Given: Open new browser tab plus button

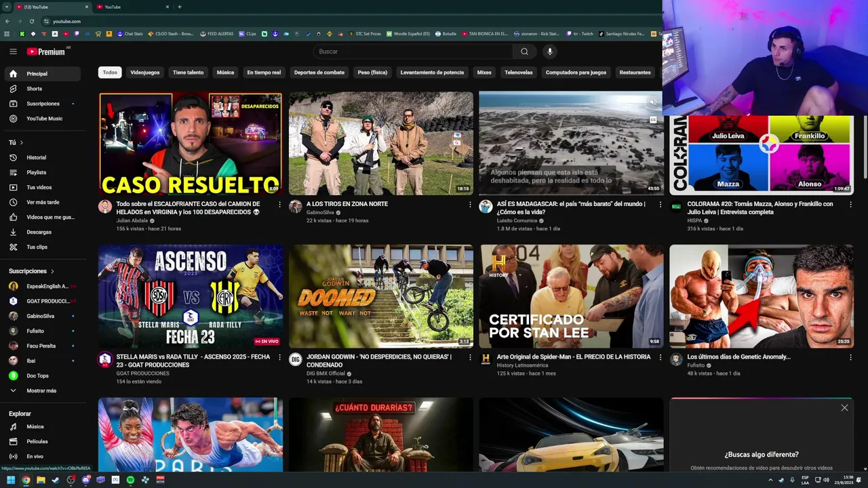Looking at the screenshot, I should coord(179,7).
